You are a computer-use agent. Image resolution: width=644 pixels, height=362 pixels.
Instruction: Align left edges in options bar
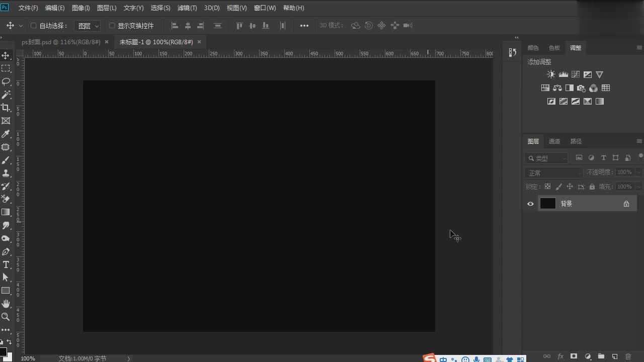coord(175,26)
